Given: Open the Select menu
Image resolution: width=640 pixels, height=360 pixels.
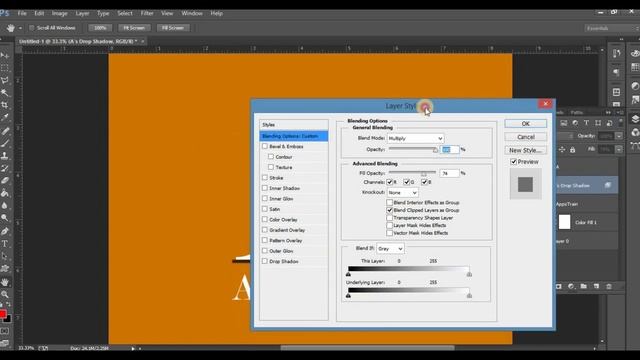Looking at the screenshot, I should point(125,13).
